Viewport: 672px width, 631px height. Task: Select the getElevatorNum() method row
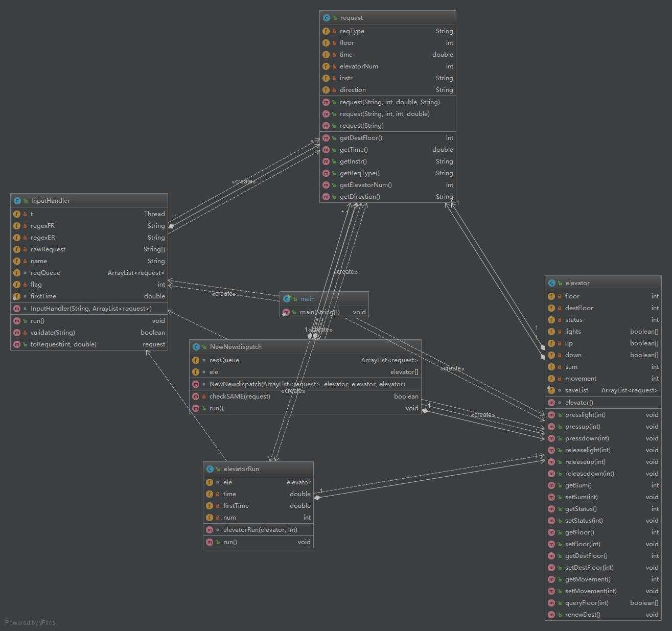(x=388, y=185)
